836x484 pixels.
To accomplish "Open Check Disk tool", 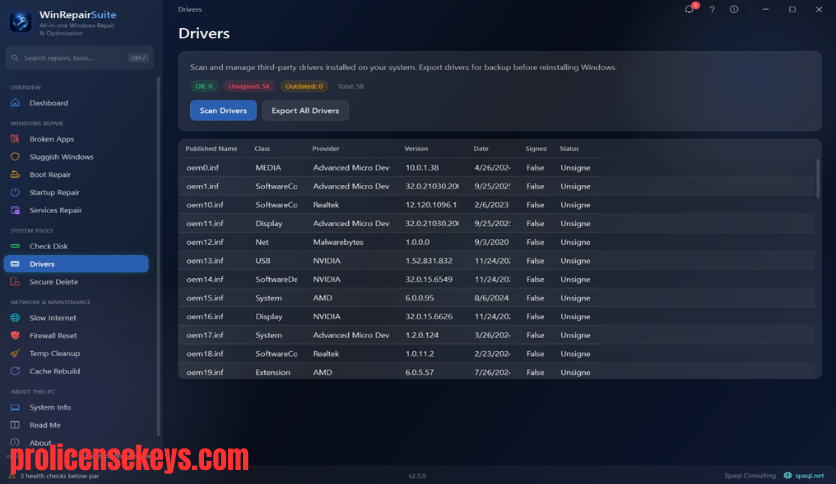I will (x=76, y=246).
